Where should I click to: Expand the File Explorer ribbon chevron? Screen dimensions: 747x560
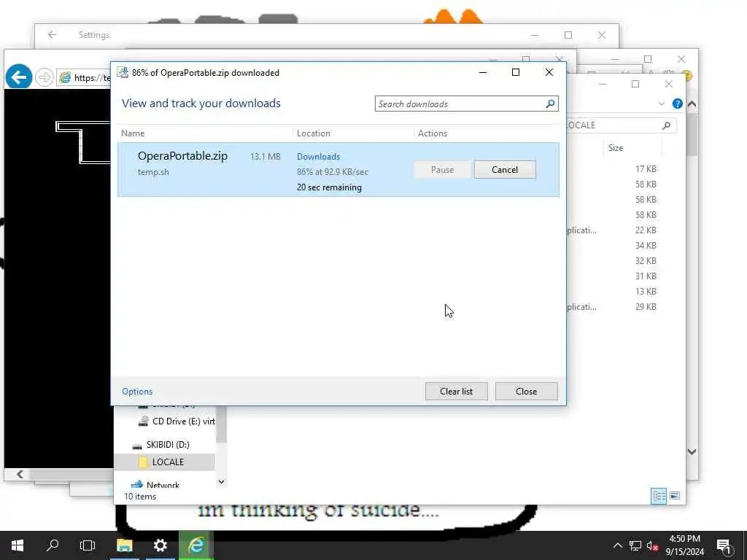coord(661,104)
